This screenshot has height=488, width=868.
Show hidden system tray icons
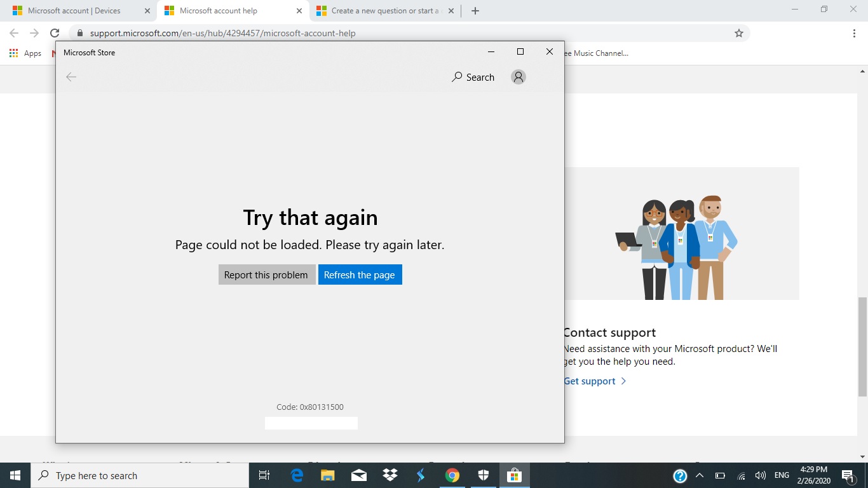tap(700, 475)
